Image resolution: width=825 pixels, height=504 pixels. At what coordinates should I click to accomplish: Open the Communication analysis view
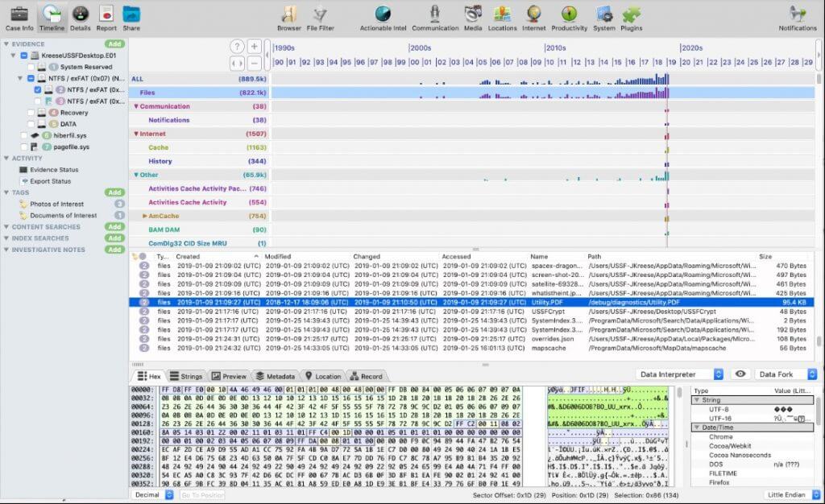click(x=434, y=16)
